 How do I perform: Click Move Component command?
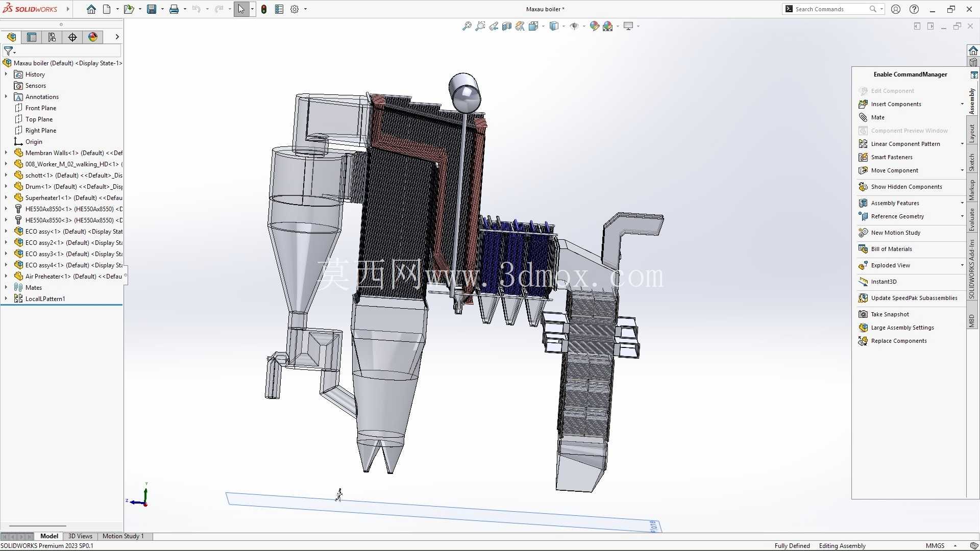(x=894, y=170)
